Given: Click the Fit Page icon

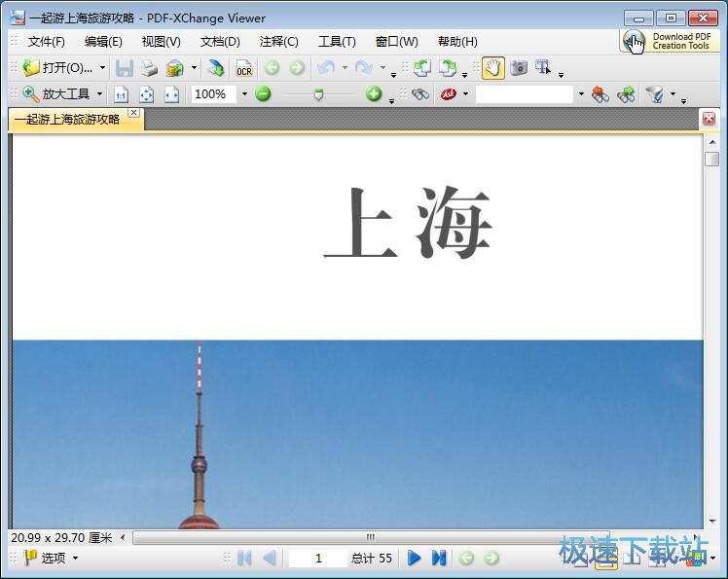Looking at the screenshot, I should click(146, 94).
